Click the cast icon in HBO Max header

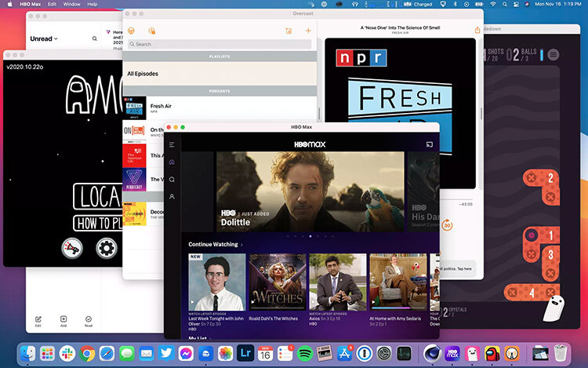pos(430,144)
